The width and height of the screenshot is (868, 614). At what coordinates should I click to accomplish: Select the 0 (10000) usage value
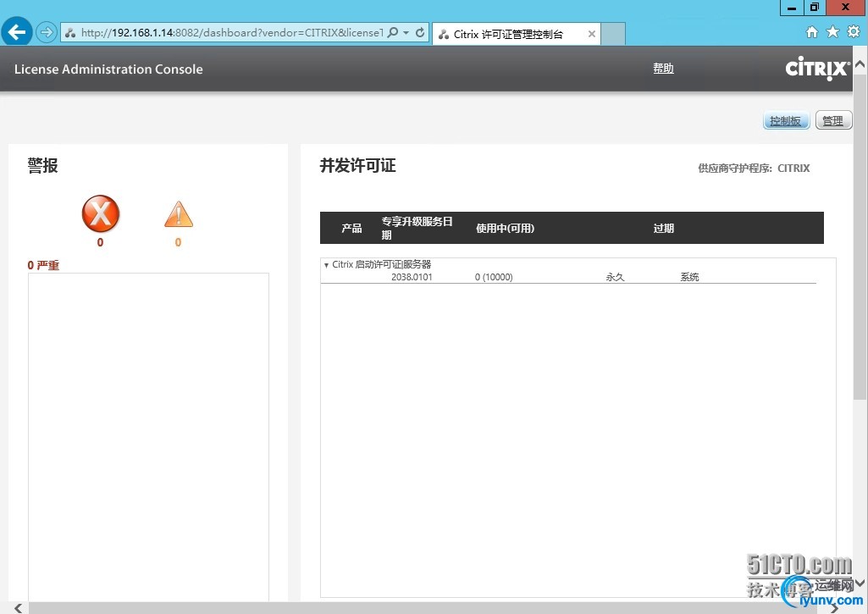(x=494, y=277)
